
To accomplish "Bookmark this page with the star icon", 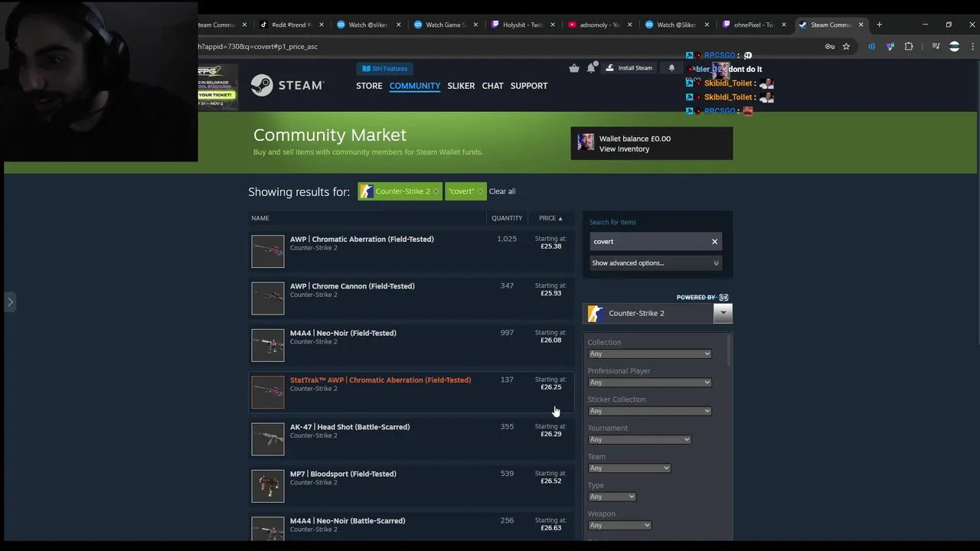I will [x=846, y=47].
